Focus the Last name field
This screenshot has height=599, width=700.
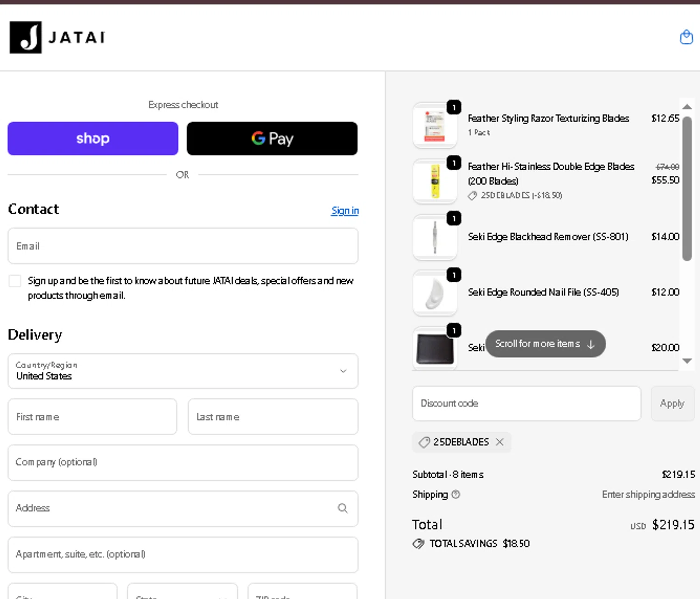coord(273,417)
